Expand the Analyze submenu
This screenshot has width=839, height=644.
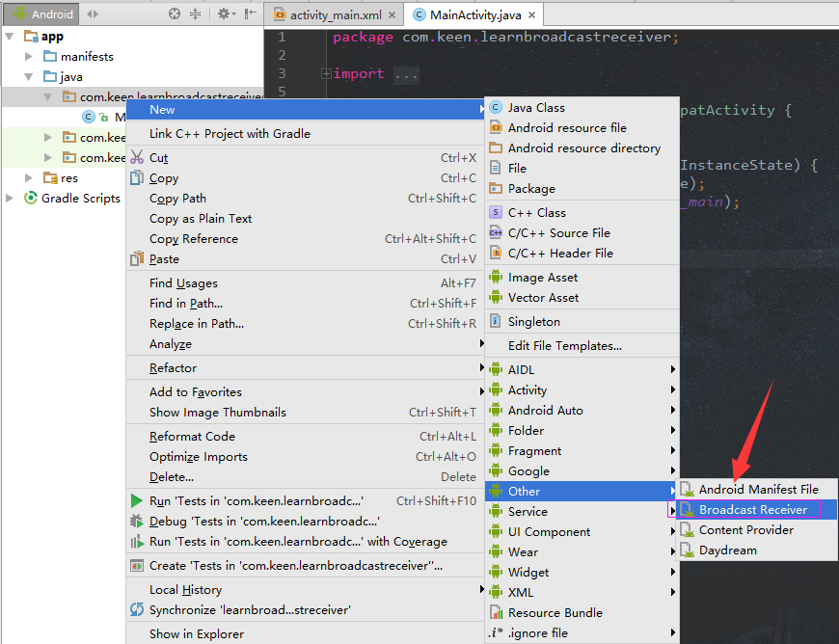pyautogui.click(x=305, y=344)
